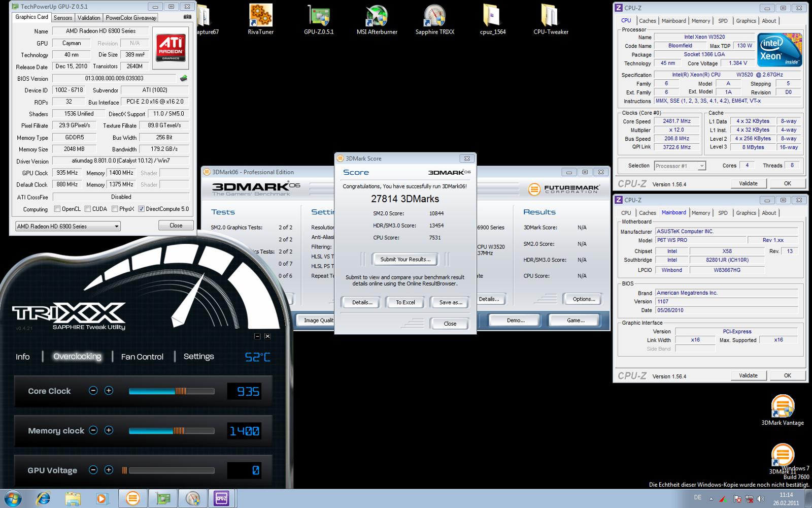Image resolution: width=812 pixels, height=508 pixels.
Task: Increase GPU Voltage with plus icon
Action: [x=109, y=470]
